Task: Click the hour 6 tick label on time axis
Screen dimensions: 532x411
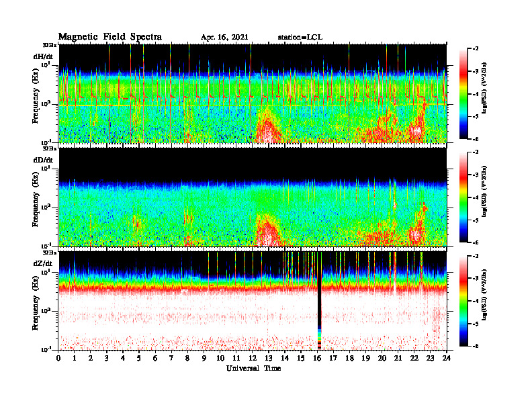Action: click(155, 359)
